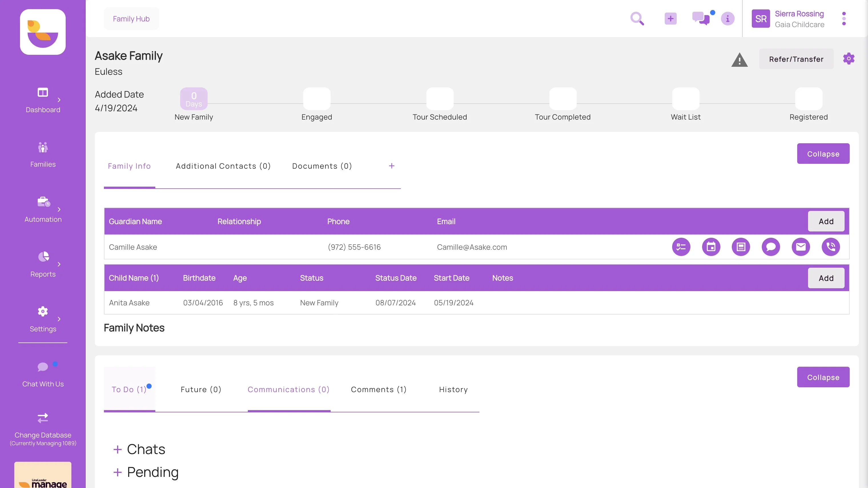Open task checklist icon for Camille Asake

tap(681, 247)
